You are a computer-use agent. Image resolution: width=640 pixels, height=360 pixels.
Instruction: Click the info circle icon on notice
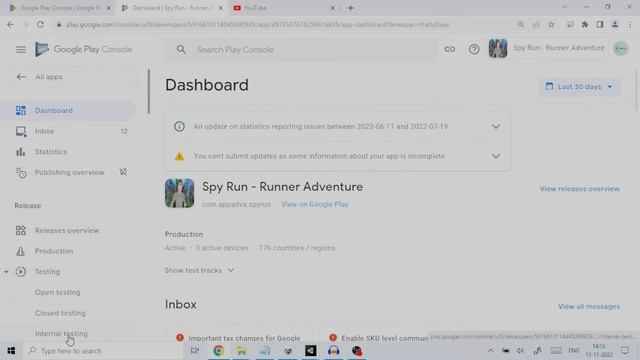179,127
